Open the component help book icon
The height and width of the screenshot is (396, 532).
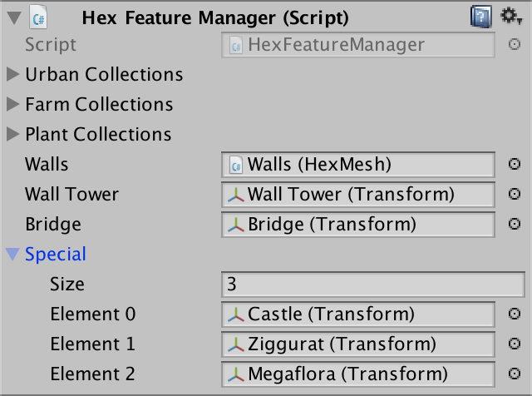[x=481, y=16]
